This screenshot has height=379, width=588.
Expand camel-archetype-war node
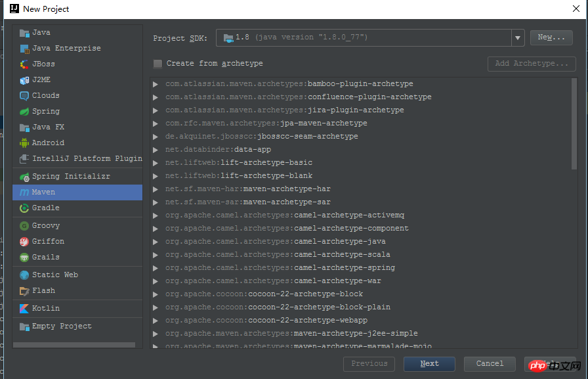[x=156, y=281]
